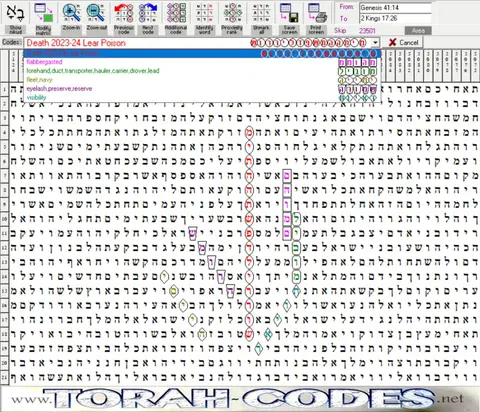Click the To field 2 Kings 17:26
The height and width of the screenshot is (412, 480).
(395, 18)
